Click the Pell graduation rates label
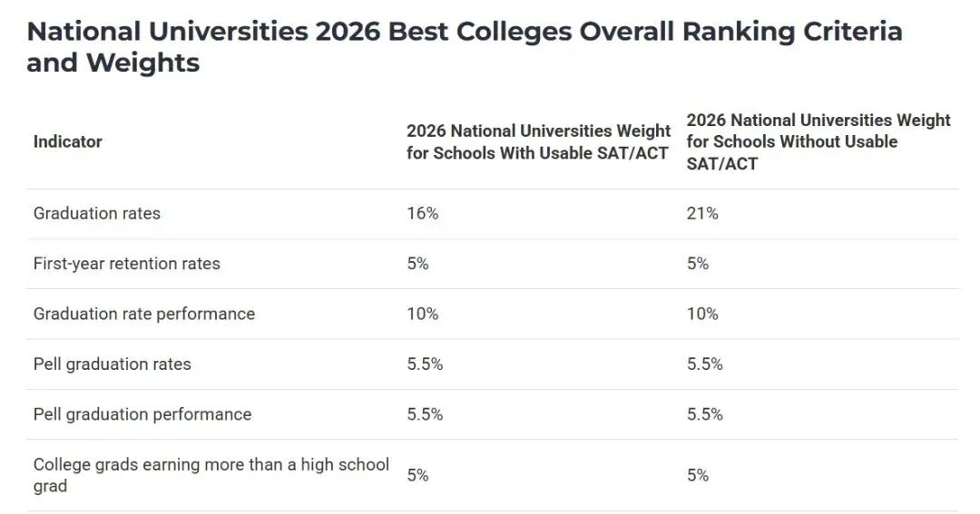This screenshot has height=514, width=980. coord(113,364)
